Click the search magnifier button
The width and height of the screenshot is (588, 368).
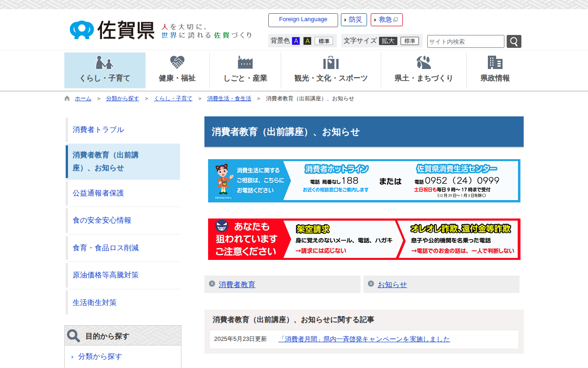[x=514, y=41]
